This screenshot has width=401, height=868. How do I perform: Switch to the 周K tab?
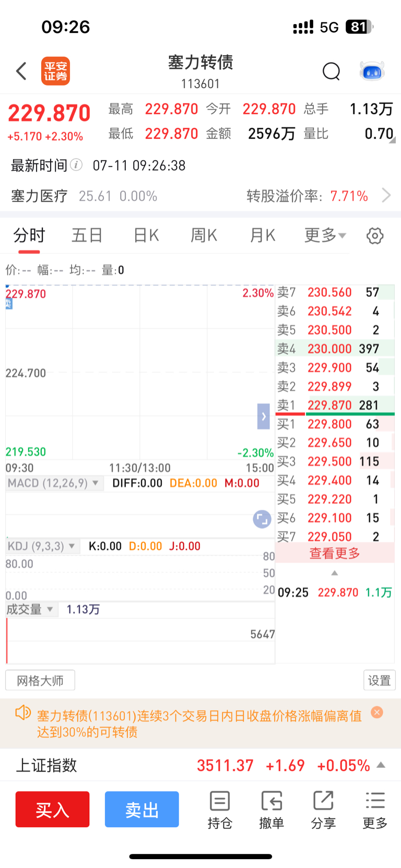[204, 235]
